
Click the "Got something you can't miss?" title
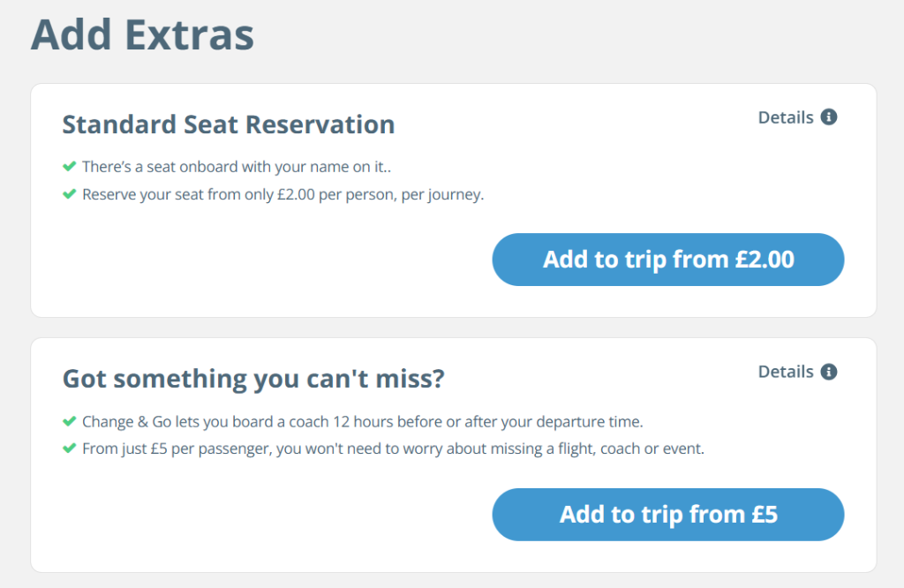[253, 379]
